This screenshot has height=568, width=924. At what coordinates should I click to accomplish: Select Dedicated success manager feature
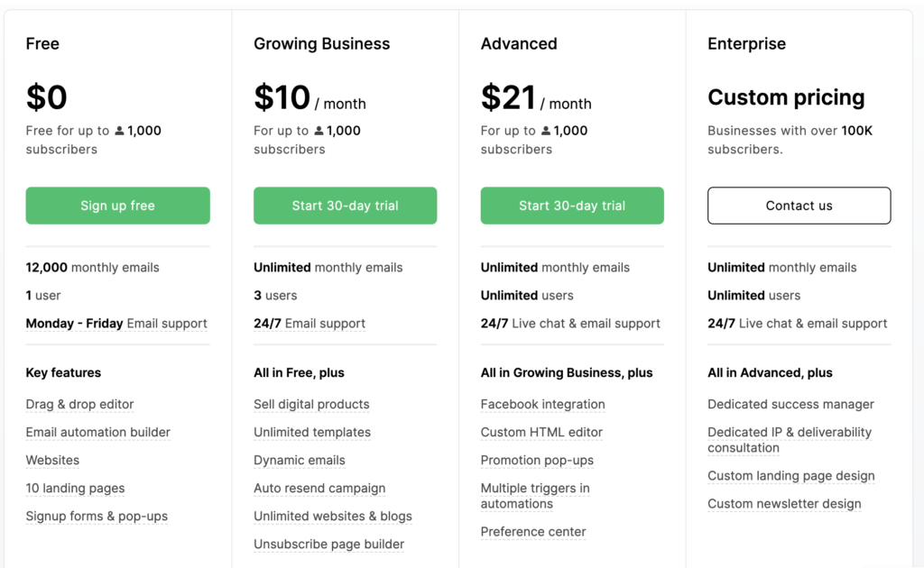790,405
